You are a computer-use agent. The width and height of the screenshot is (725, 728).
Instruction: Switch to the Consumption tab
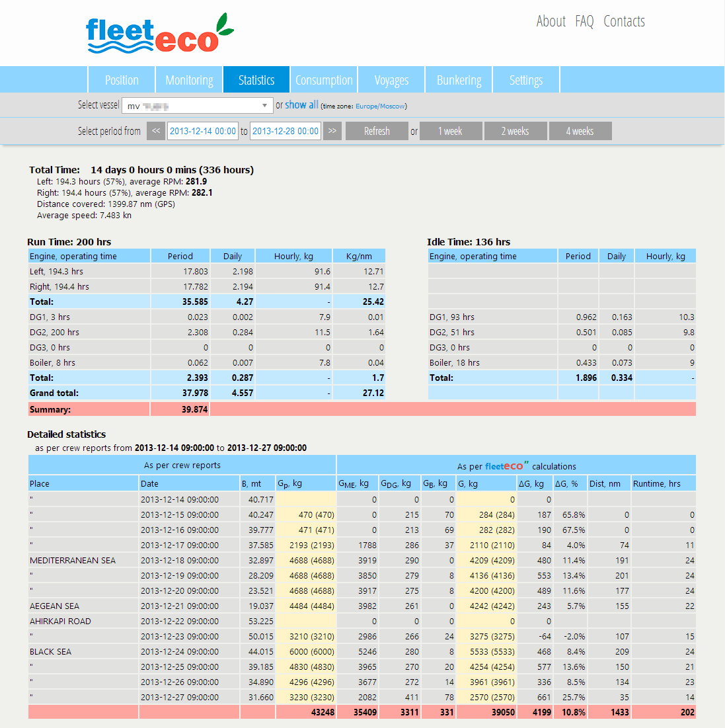point(324,80)
